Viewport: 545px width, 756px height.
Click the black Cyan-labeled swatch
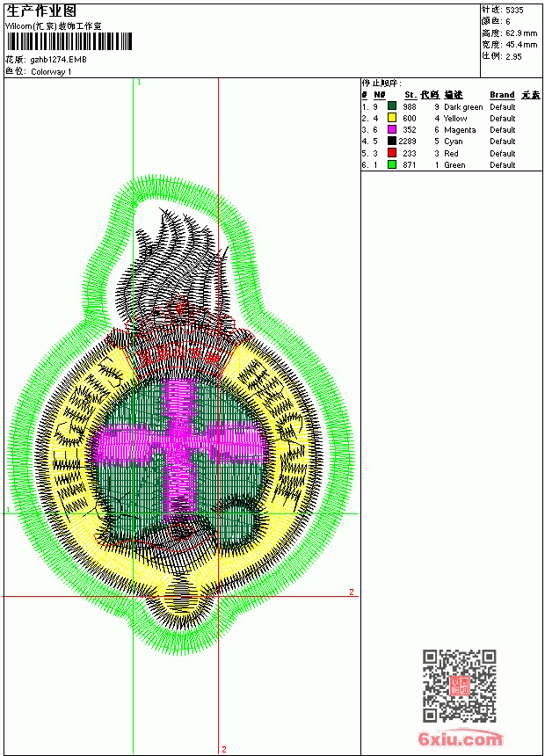tap(392, 141)
